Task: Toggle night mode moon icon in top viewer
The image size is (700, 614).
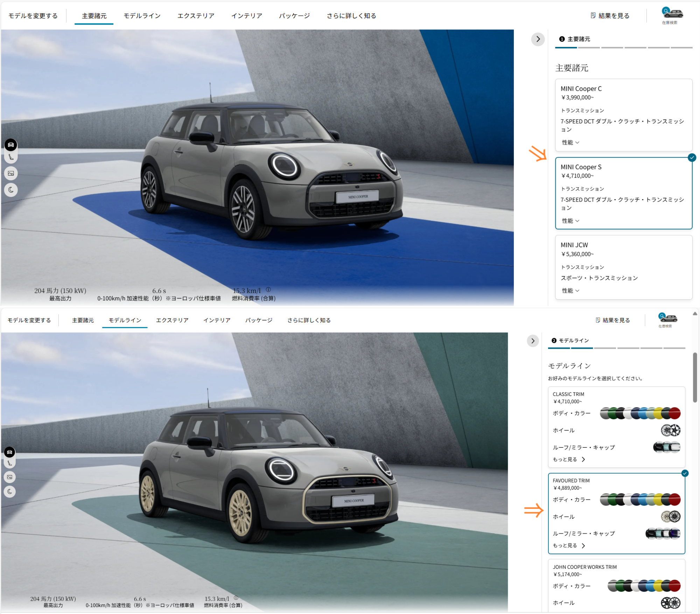Action: click(11, 190)
